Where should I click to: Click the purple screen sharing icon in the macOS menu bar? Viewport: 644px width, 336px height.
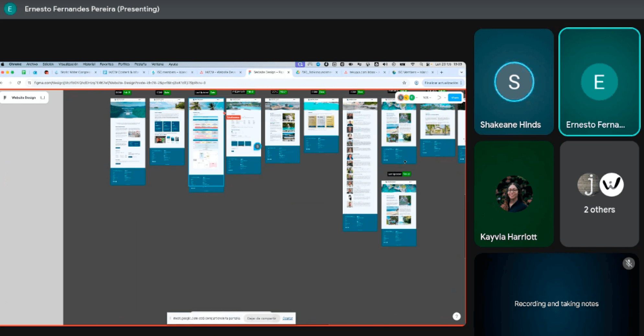click(x=300, y=64)
